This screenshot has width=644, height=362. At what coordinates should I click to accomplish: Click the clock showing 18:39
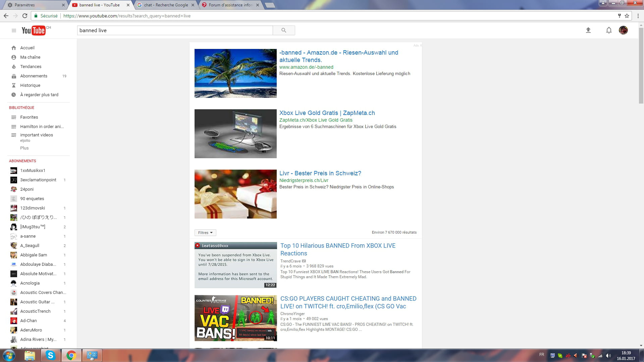coord(626,353)
